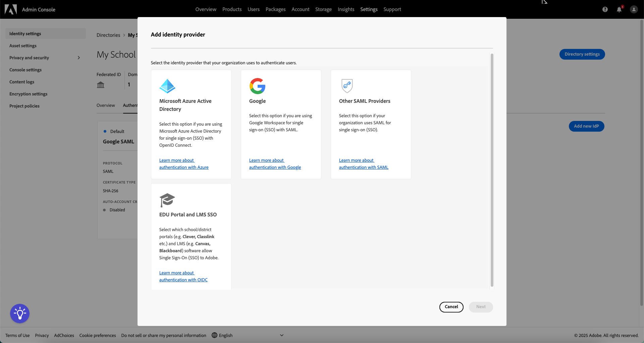Select Identity settings in the sidebar
This screenshot has height=343, width=644.
(46, 33)
